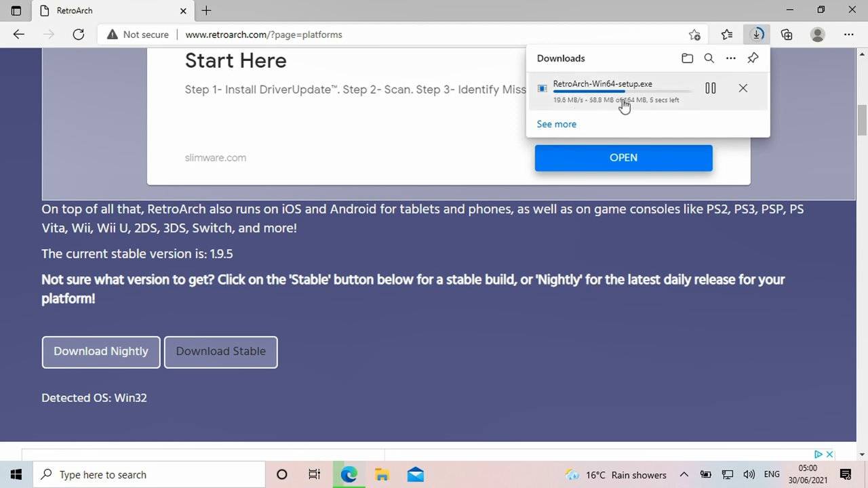Open more options in Downloads panel
868x488 pixels.
point(730,58)
